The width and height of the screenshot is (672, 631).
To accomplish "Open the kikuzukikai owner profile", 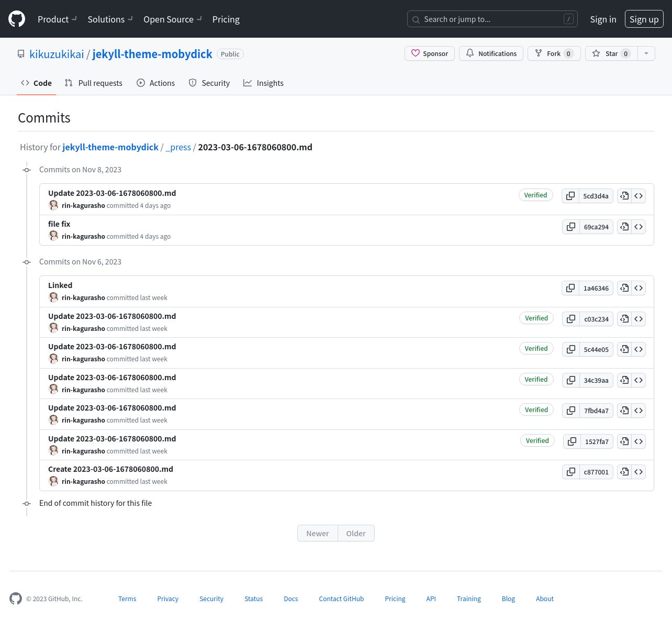I will pos(57,54).
